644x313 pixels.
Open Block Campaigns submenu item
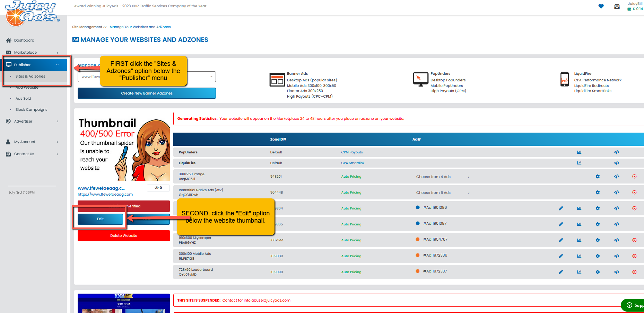click(31, 110)
